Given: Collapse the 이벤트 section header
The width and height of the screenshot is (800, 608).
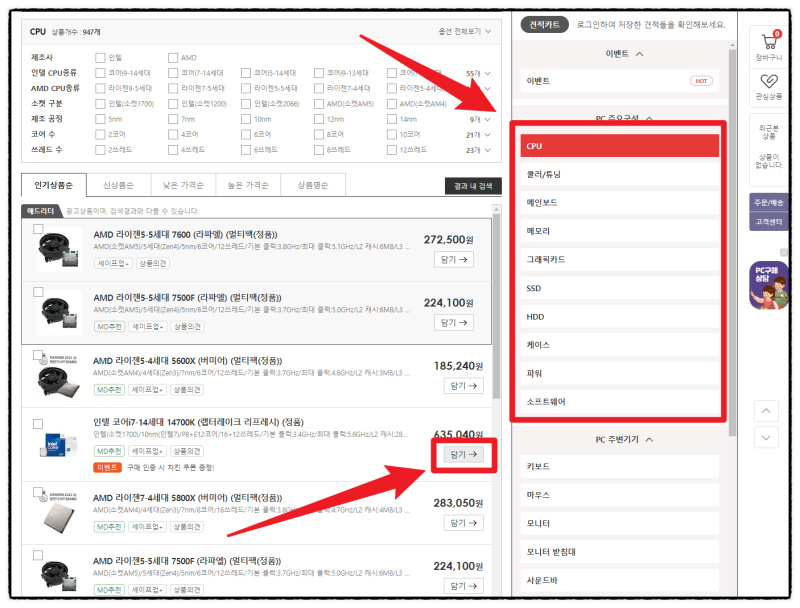Looking at the screenshot, I should click(x=624, y=54).
